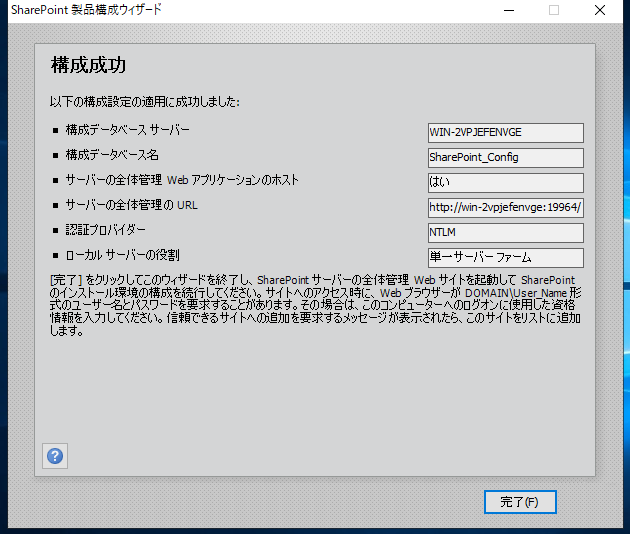The height and width of the screenshot is (534, 630).
Task: Click the はい host value field
Action: pyautogui.click(x=506, y=183)
